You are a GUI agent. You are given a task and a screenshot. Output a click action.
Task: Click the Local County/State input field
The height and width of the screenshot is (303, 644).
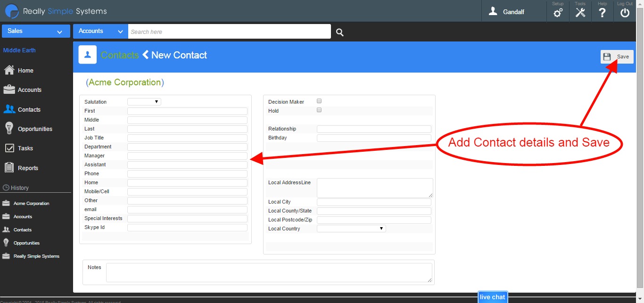374,211
